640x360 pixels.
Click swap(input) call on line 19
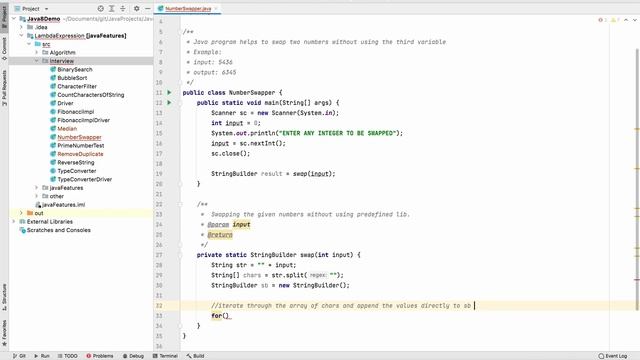(x=313, y=173)
